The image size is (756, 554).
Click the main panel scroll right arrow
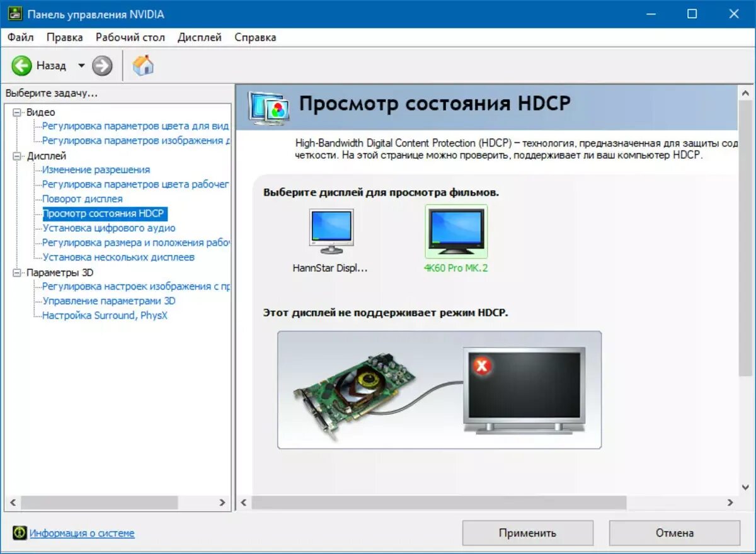point(730,502)
